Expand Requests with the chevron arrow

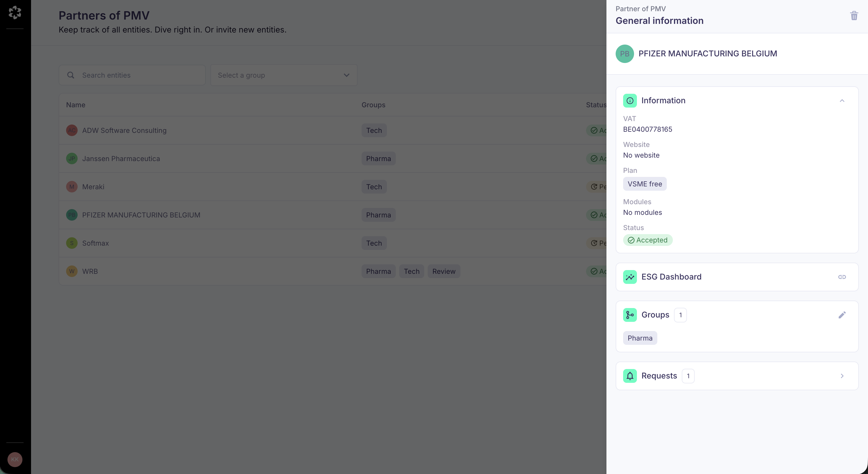click(842, 376)
